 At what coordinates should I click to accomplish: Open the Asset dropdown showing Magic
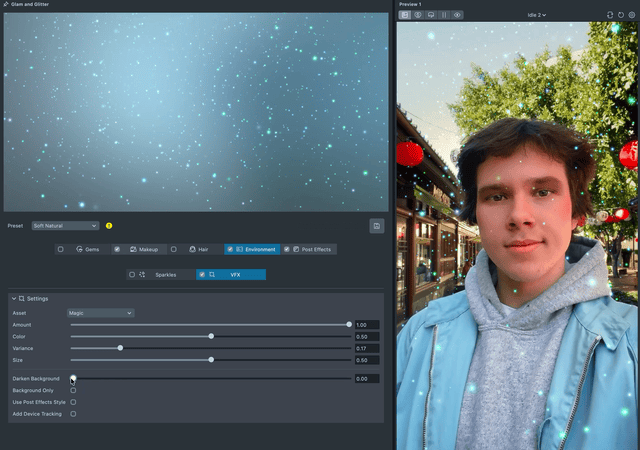[100, 313]
